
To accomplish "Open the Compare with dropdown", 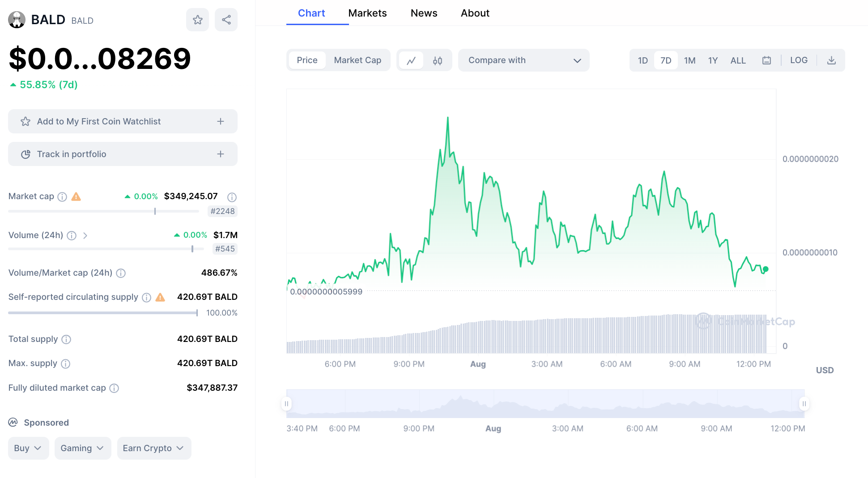I will [523, 60].
